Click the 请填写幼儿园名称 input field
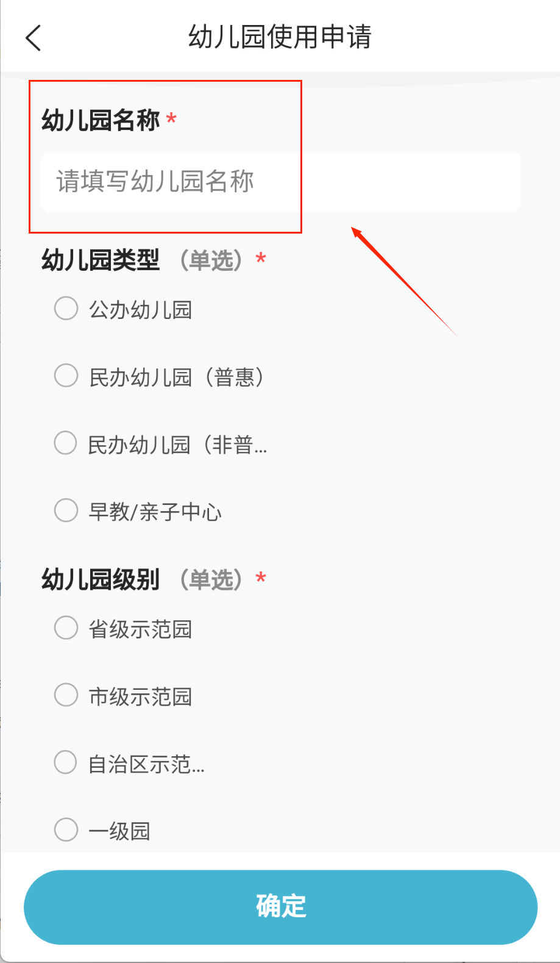The image size is (560, 963). tap(280, 182)
